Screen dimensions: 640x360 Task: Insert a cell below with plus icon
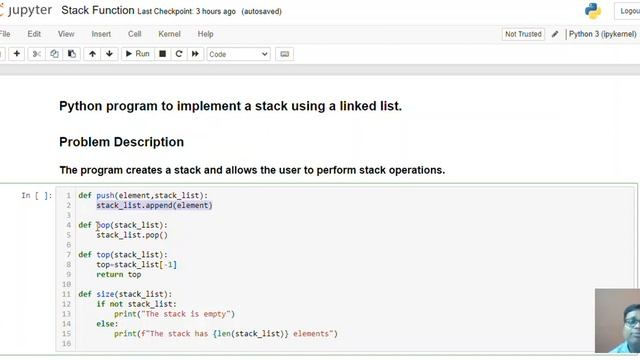coord(16,54)
